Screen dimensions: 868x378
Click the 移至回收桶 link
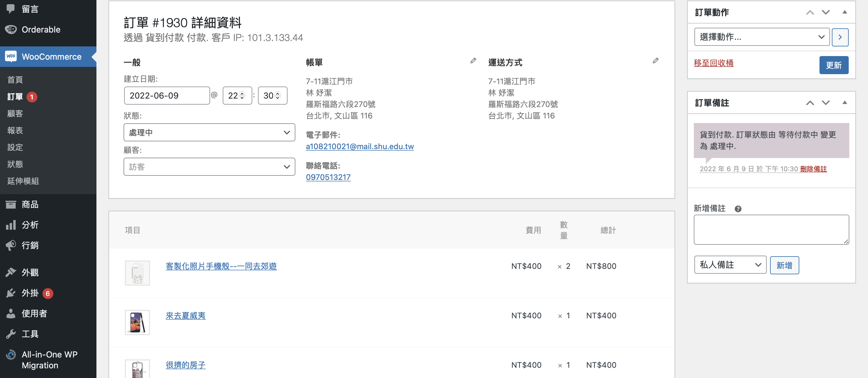(x=713, y=63)
